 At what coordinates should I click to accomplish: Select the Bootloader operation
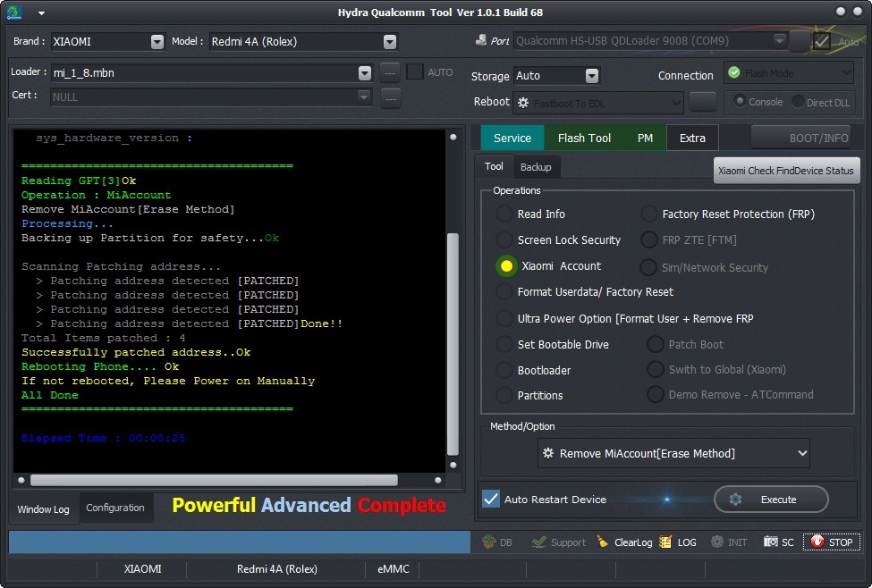coord(504,370)
